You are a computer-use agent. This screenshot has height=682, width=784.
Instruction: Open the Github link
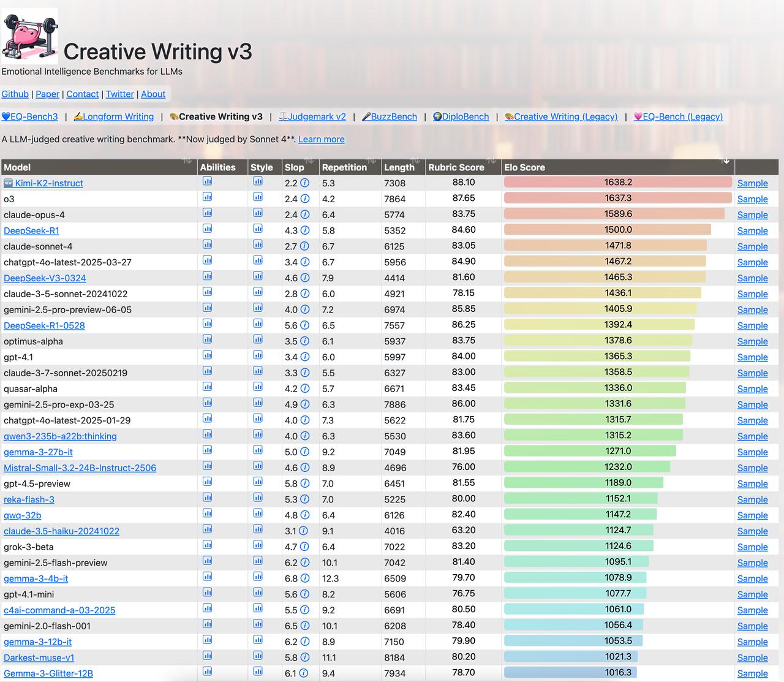[15, 94]
